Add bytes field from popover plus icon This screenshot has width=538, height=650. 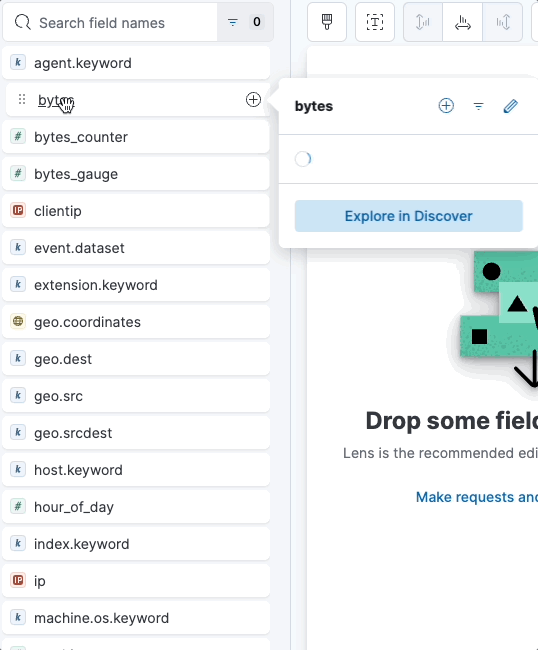(446, 106)
